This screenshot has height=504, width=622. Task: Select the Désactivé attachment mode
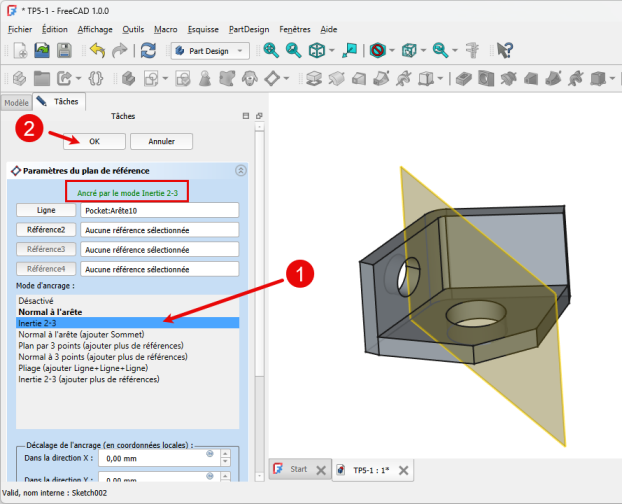tap(36, 300)
